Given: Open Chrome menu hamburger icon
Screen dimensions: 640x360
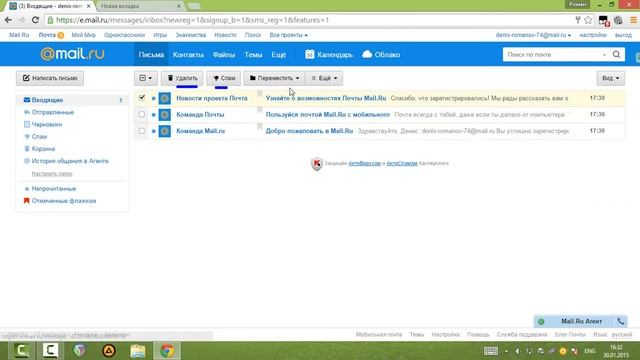Looking at the screenshot, I should tap(633, 20).
